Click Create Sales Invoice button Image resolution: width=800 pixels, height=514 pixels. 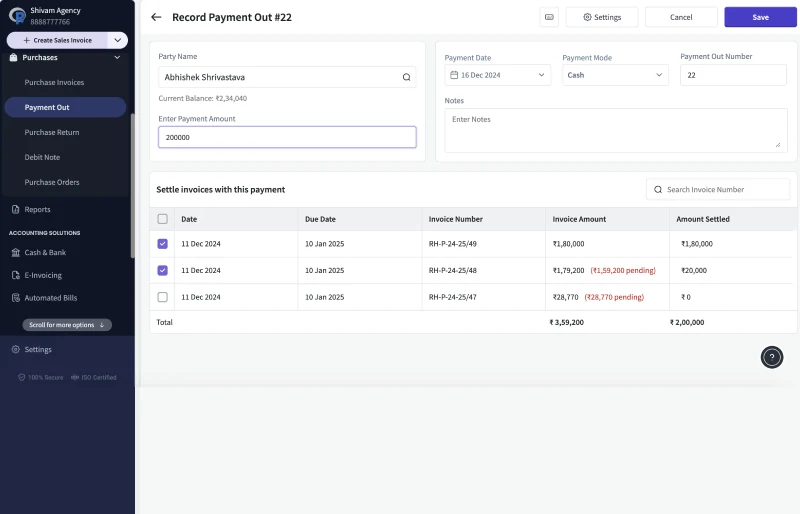[57, 40]
